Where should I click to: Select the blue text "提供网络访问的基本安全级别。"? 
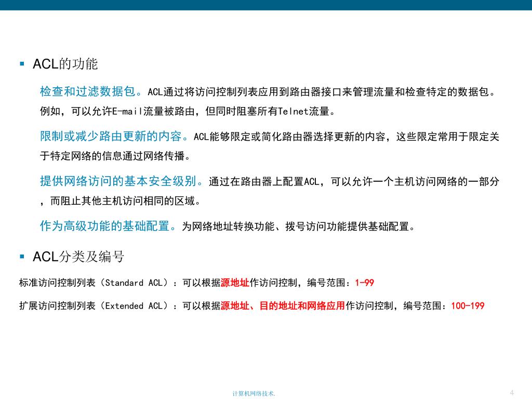coord(123,181)
